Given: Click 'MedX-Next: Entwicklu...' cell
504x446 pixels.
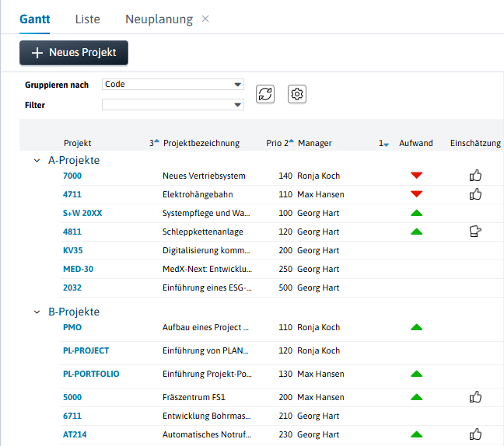Looking at the screenshot, I should pos(208,269).
